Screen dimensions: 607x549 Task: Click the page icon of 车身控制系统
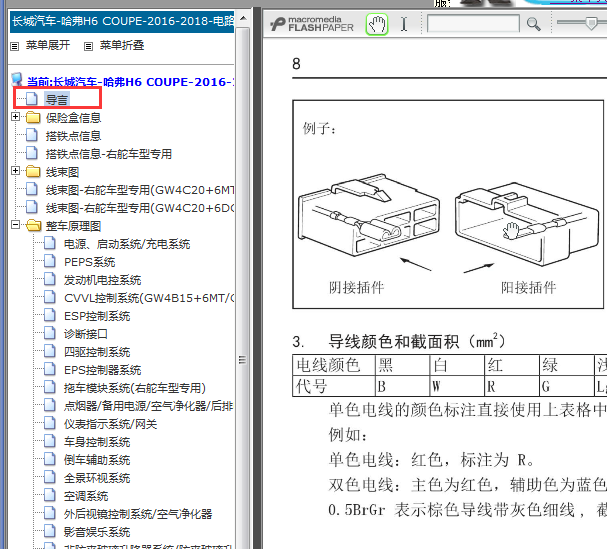coord(50,441)
